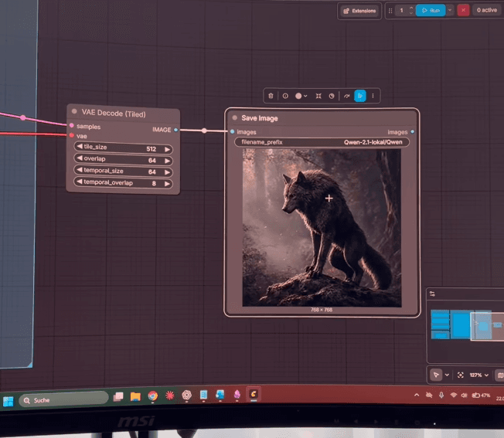Open the volume speaker tray icon
The width and height of the screenshot is (504, 438).
tap(464, 396)
